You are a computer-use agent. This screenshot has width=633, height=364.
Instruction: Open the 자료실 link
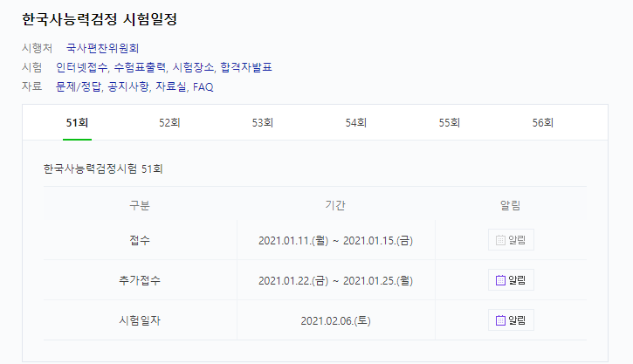coord(171,86)
